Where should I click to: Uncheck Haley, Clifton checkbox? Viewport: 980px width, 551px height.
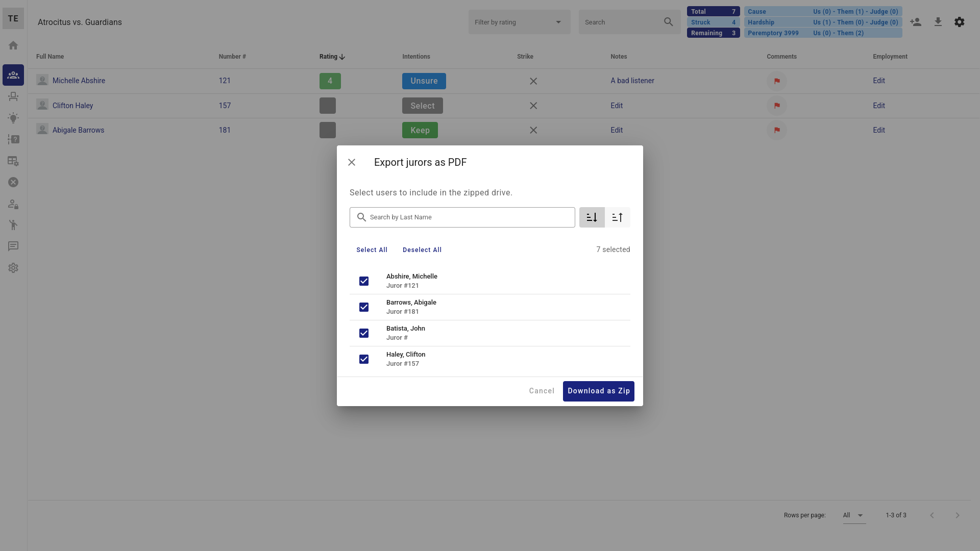coord(364,359)
